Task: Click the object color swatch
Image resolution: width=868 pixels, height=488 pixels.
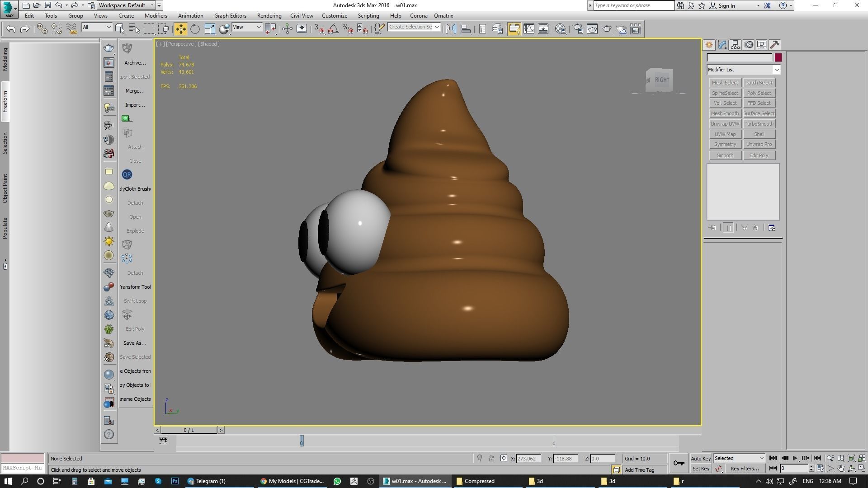Action: (x=778, y=57)
